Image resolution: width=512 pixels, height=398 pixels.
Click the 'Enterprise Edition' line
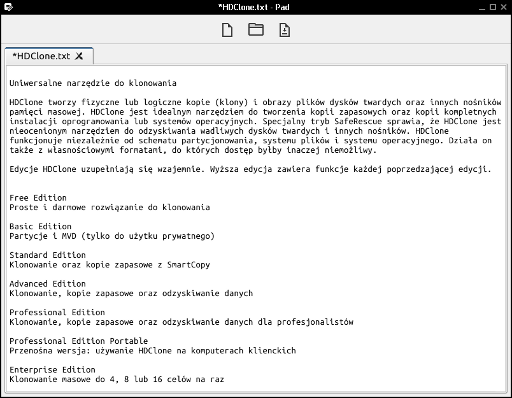52,370
